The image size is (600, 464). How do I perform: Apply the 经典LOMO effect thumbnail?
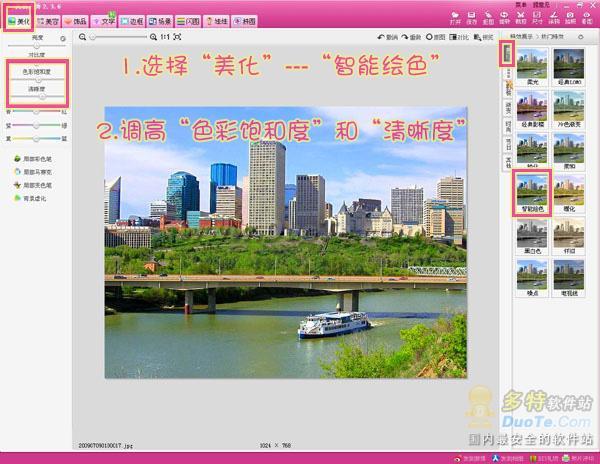point(569,66)
